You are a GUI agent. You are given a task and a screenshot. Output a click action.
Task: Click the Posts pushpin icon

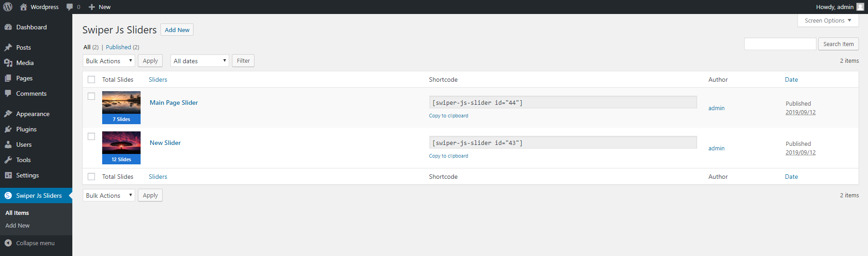coord(8,47)
